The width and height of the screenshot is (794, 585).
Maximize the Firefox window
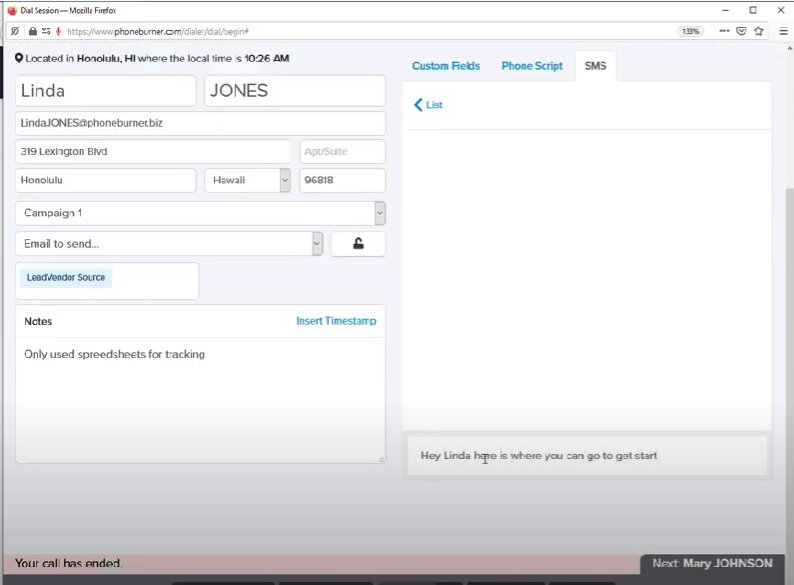pyautogui.click(x=753, y=10)
